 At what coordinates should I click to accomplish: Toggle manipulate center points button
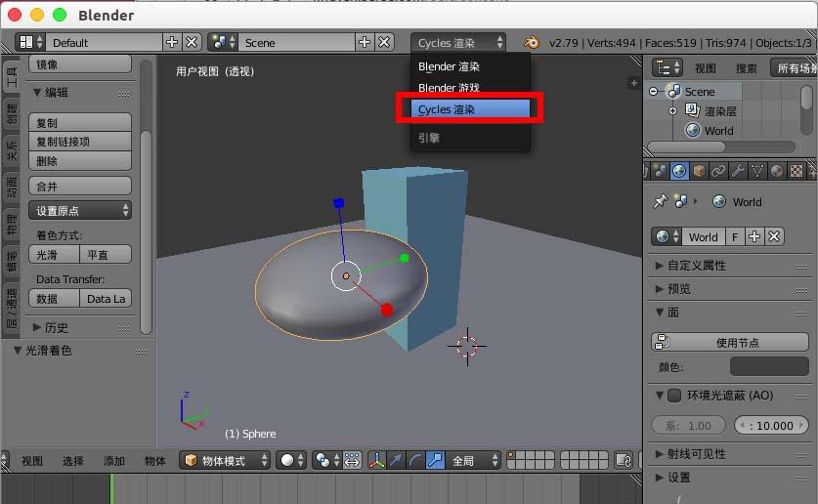352,460
